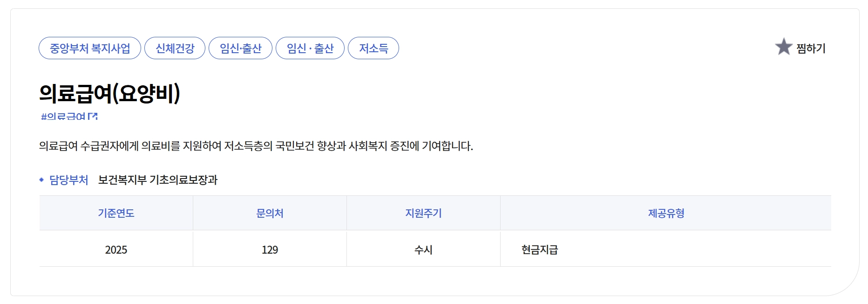Viewport: 868px width, 304px height.
Task: Select the 중앙부처 복지사업 tag
Action: pyautogui.click(x=89, y=48)
